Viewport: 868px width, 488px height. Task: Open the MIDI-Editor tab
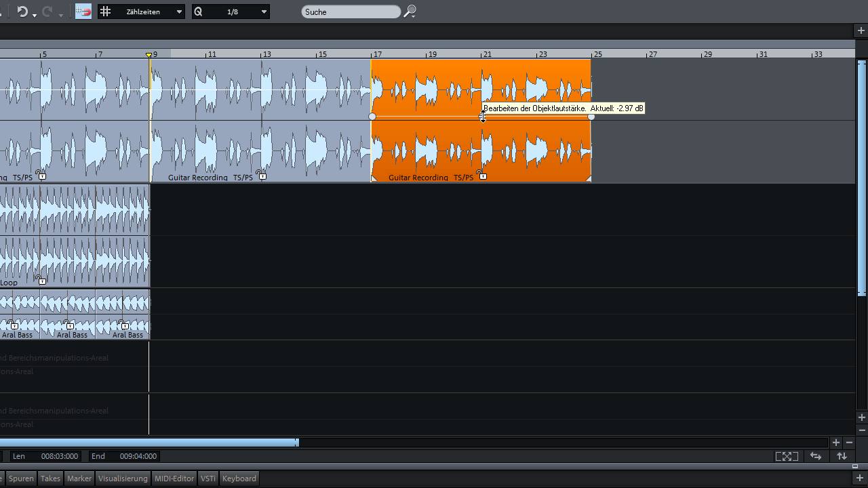click(174, 479)
